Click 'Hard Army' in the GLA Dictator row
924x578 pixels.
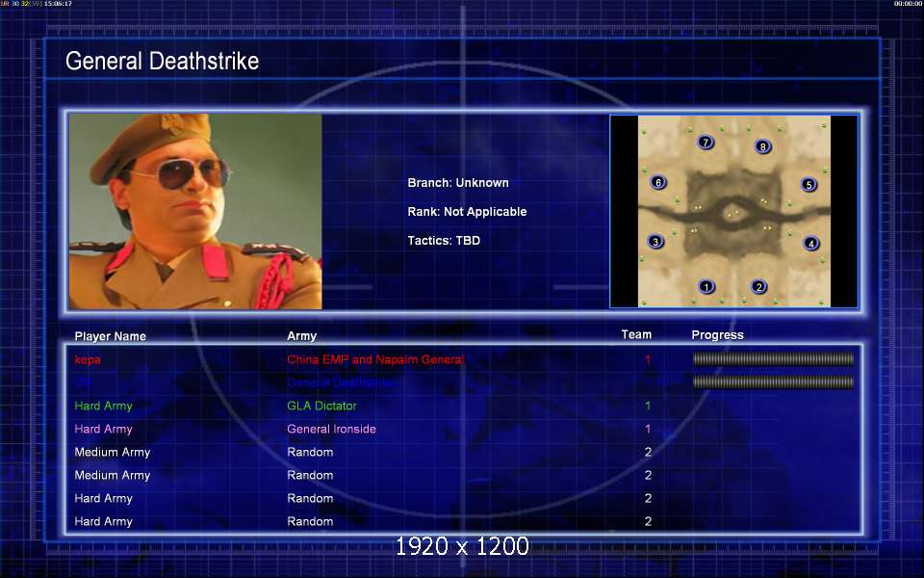coord(103,406)
